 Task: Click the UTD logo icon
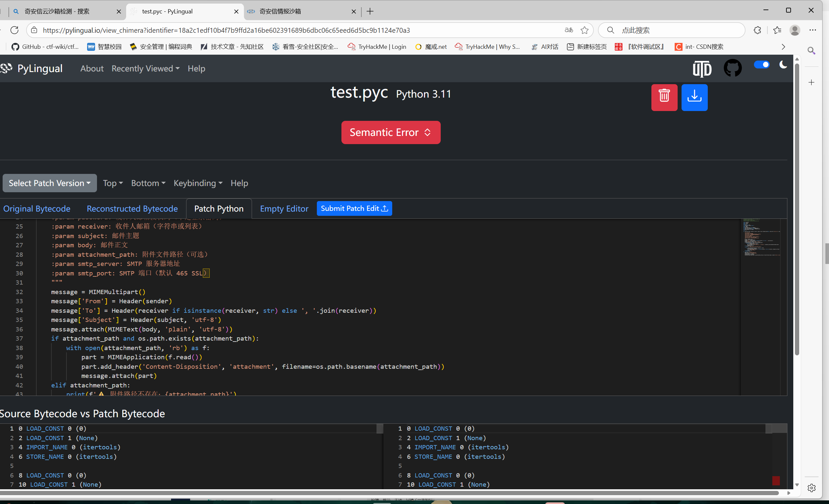[x=702, y=69]
